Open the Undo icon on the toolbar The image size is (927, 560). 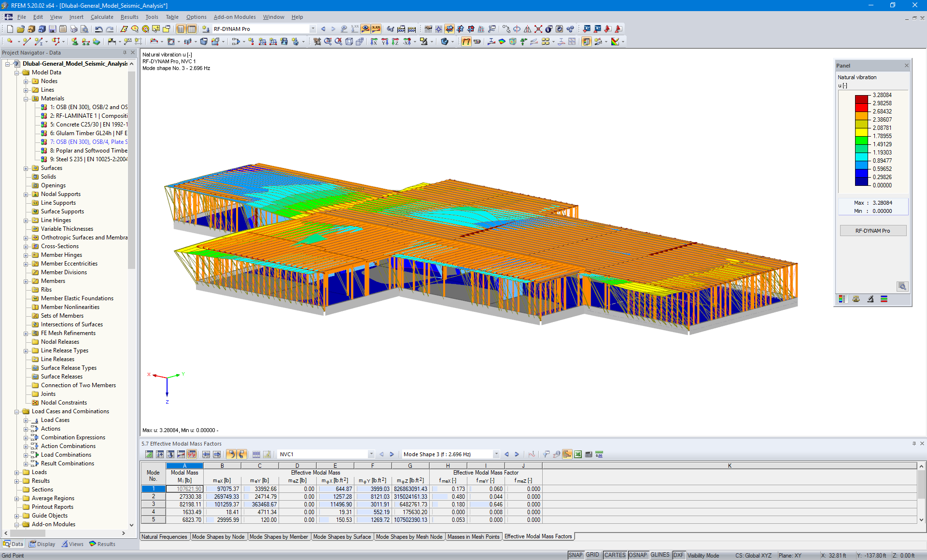(98, 29)
